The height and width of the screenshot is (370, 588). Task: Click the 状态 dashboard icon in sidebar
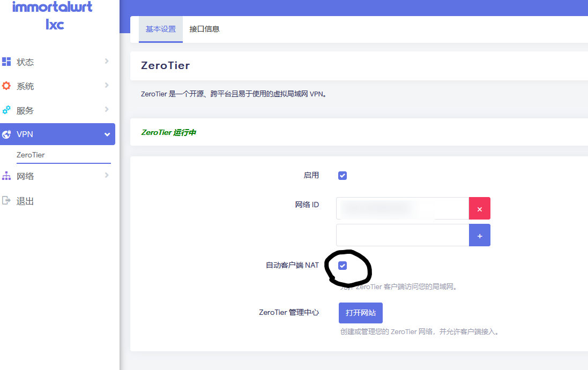tap(6, 62)
